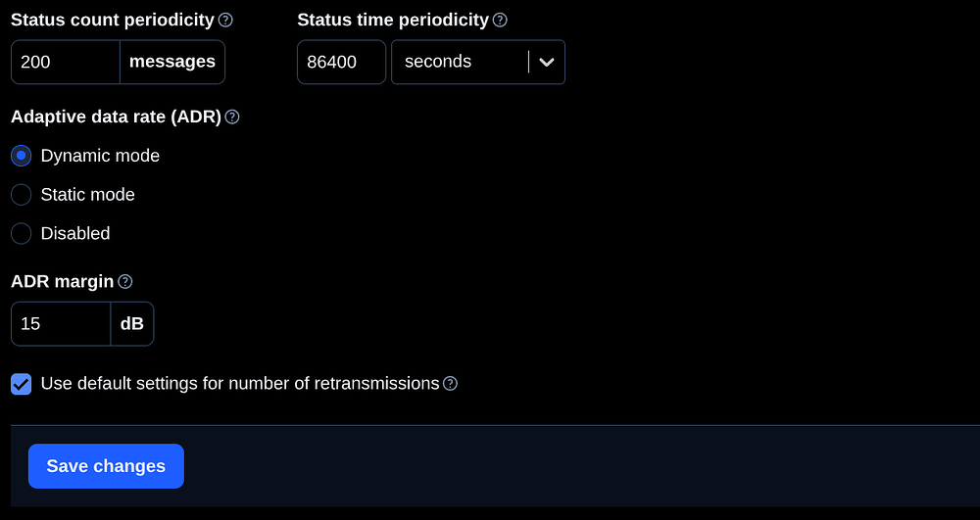Set ADR to Disabled
This screenshot has width=980, height=520.
(22, 233)
